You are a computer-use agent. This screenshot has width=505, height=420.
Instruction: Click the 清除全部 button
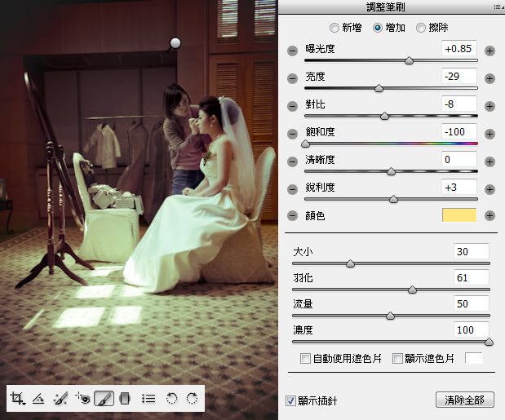click(465, 400)
